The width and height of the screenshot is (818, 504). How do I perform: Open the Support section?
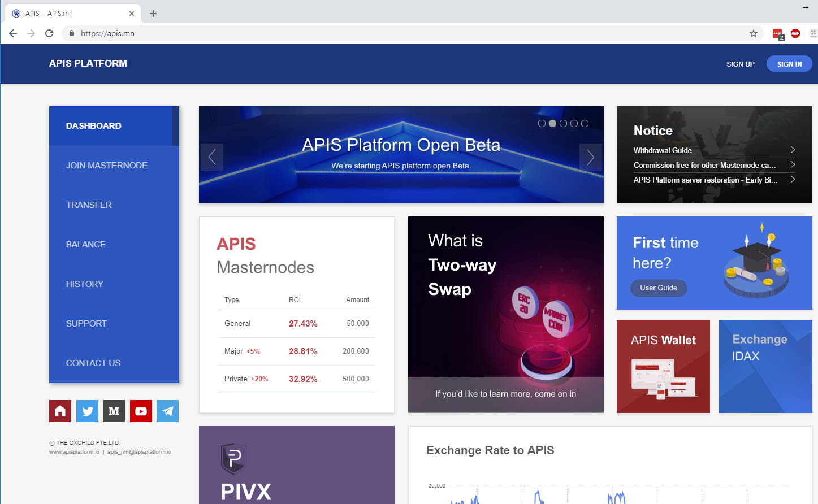tap(114, 324)
